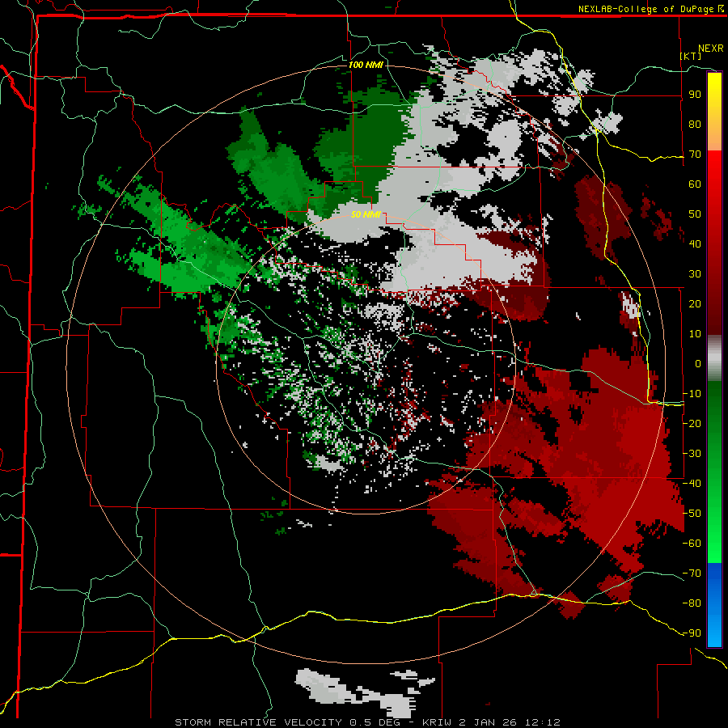Click the positive 80 knots scale label
728x728 pixels.
click(695, 125)
